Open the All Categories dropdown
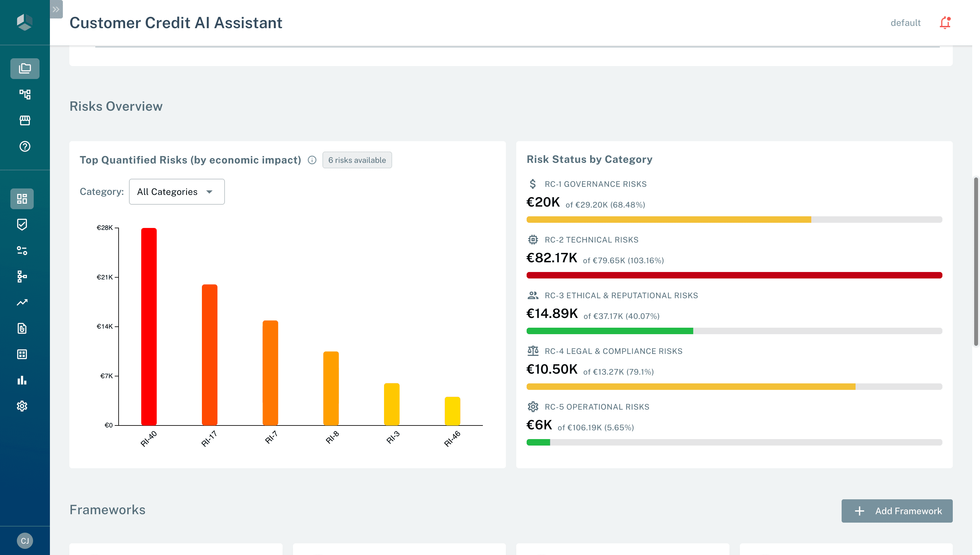 point(177,191)
